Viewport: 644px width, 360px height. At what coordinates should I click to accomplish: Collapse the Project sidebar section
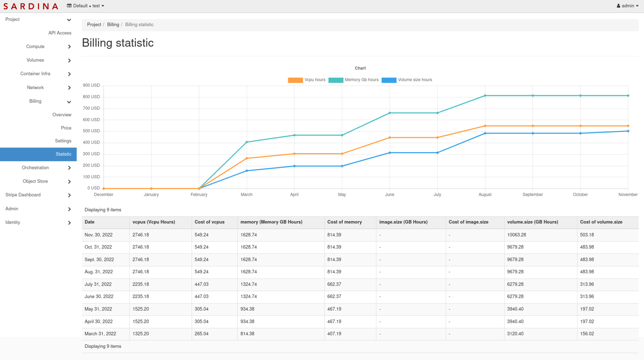point(69,20)
